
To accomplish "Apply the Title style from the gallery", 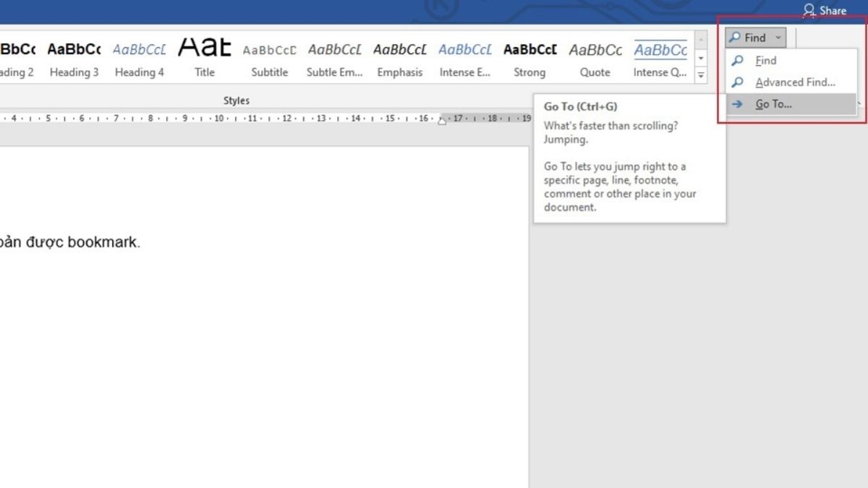I will pos(205,59).
